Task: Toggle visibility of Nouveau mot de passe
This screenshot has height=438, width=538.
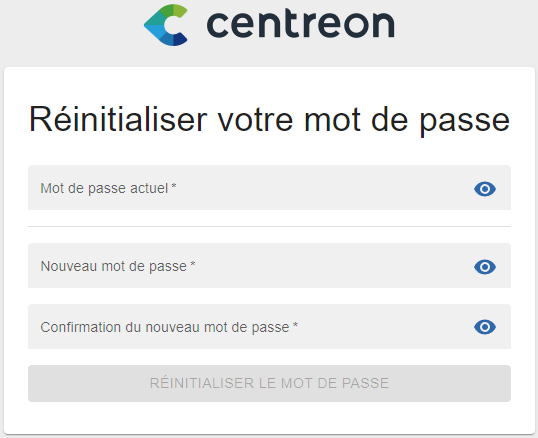Action: coord(485,267)
